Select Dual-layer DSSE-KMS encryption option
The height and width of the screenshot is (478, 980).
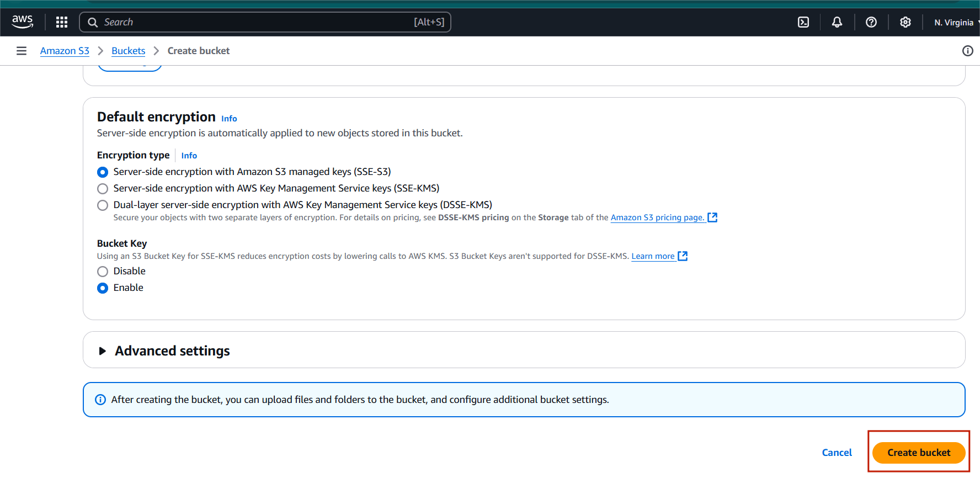tap(103, 205)
